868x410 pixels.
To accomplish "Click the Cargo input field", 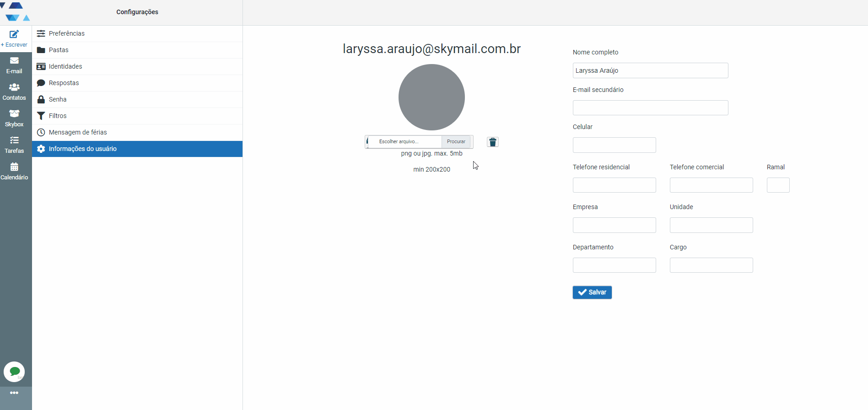I will (x=711, y=265).
